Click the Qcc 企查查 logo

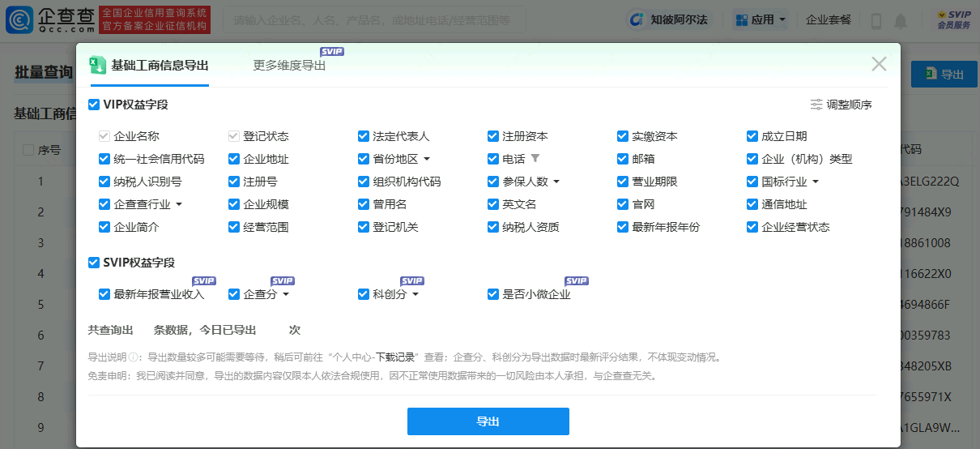pyautogui.click(x=50, y=20)
